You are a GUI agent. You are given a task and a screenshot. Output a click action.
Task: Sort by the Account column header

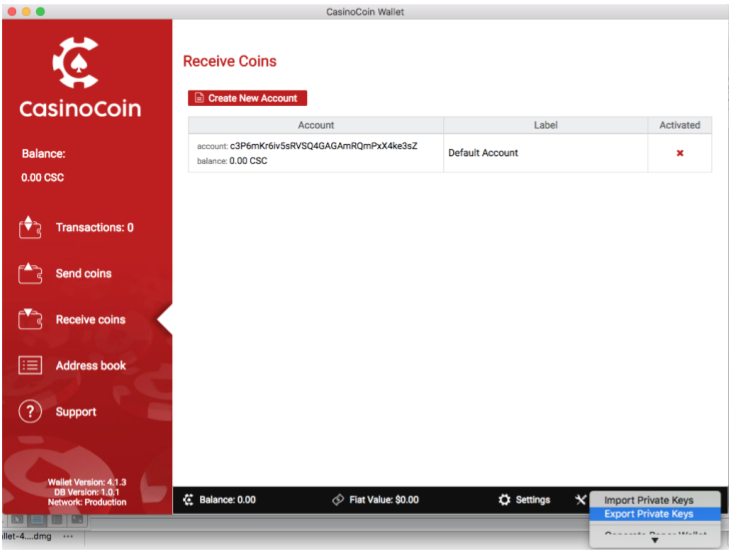316,125
